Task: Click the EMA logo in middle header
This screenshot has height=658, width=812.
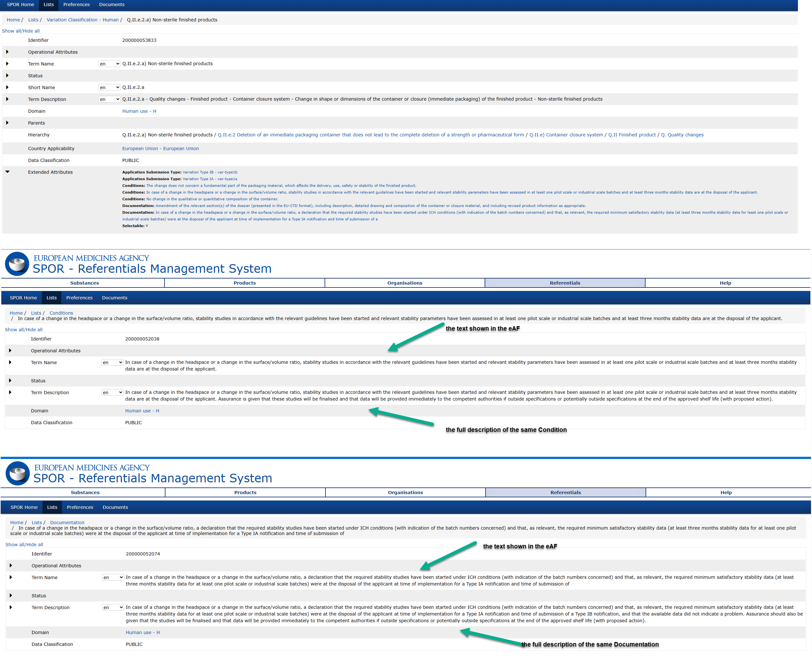Action: pos(17,264)
